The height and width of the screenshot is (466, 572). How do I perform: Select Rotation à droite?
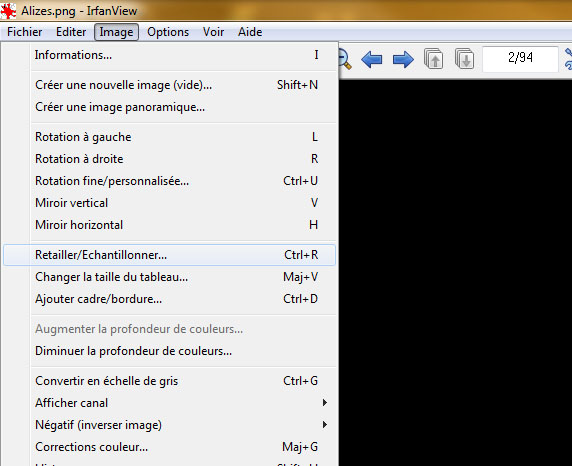click(169, 159)
